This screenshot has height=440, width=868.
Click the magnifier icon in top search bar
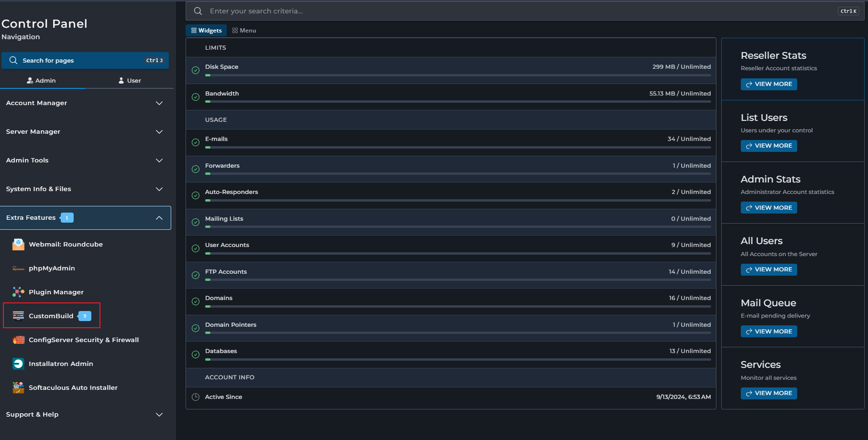(x=198, y=11)
